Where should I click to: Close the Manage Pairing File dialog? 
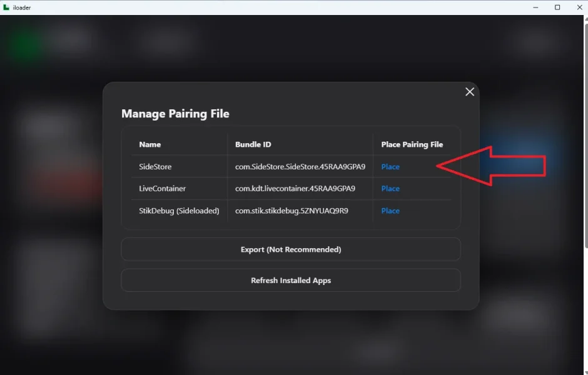click(470, 92)
